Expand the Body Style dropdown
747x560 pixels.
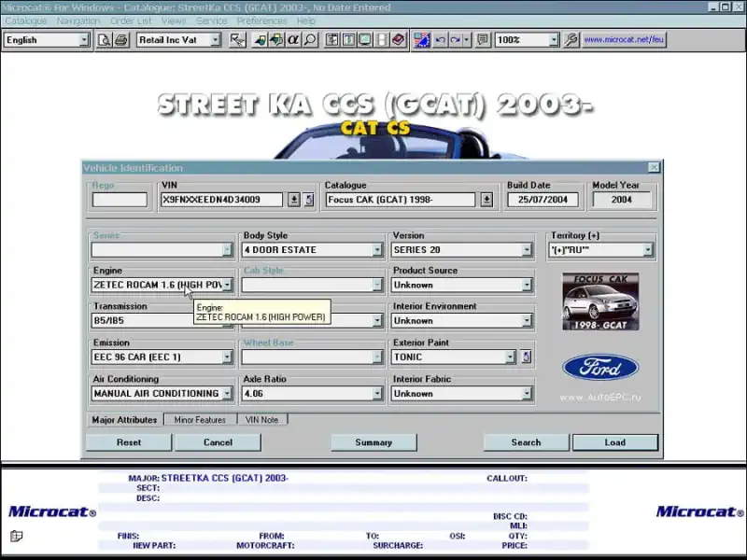tap(377, 250)
